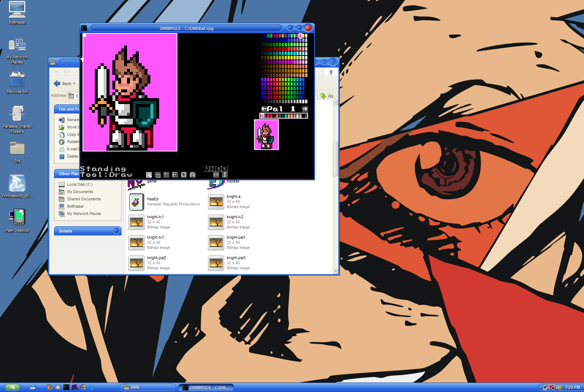
Task: Click the UNDO button in sprite editor
Action: click(x=216, y=168)
